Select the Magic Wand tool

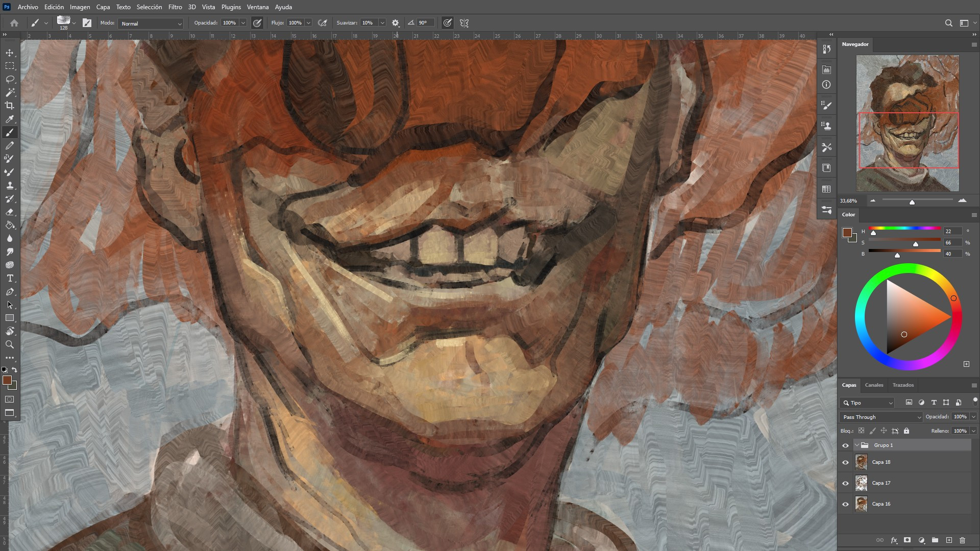[x=10, y=92]
